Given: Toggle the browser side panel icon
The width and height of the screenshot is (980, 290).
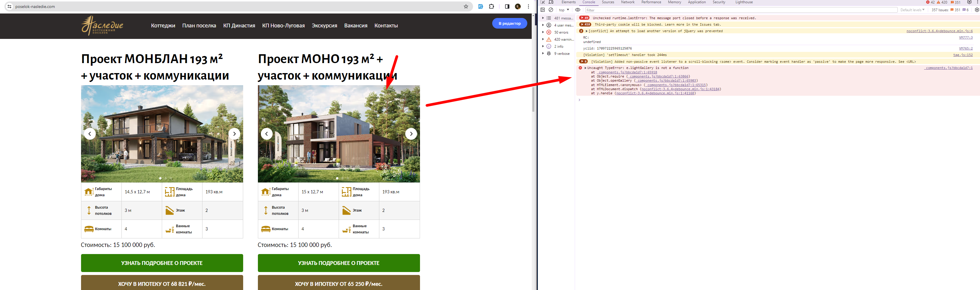Looking at the screenshot, I should click(507, 6).
